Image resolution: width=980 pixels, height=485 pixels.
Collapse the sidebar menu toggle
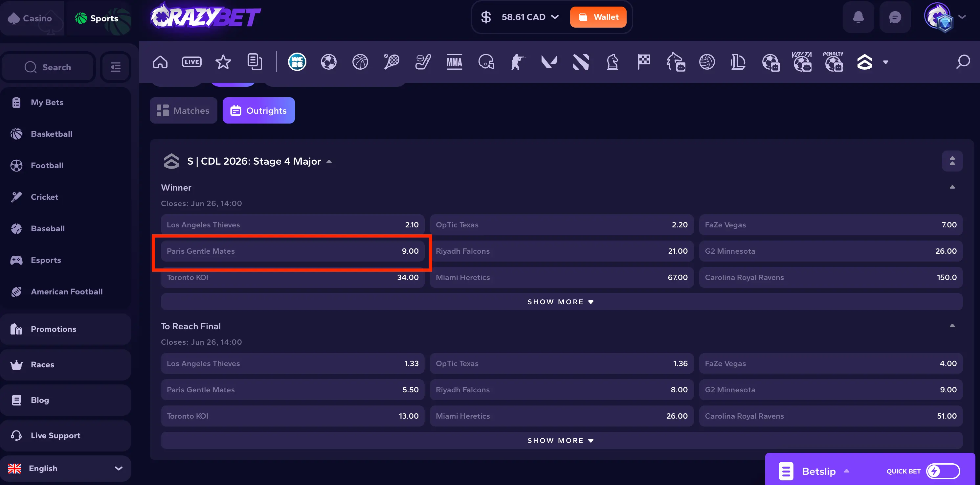click(x=116, y=67)
